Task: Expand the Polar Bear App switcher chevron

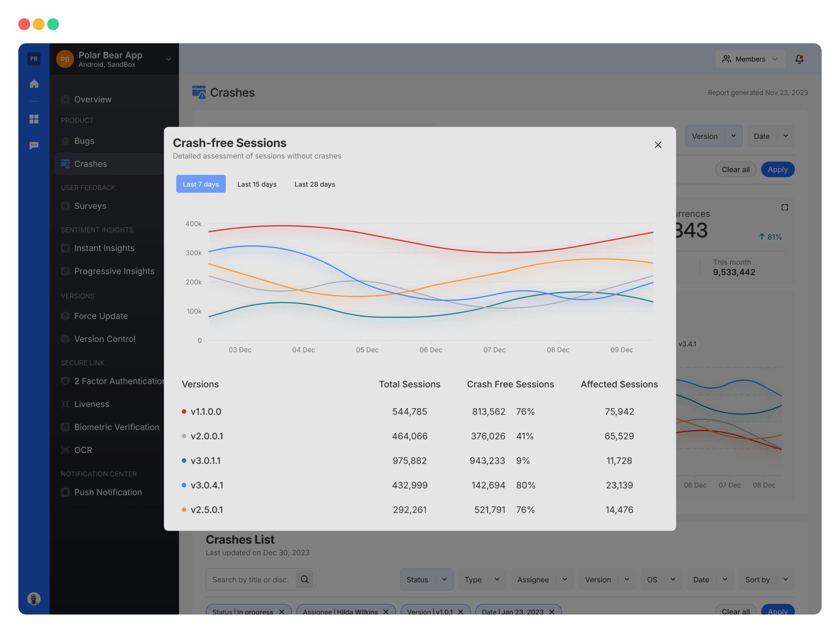Action: (168, 59)
